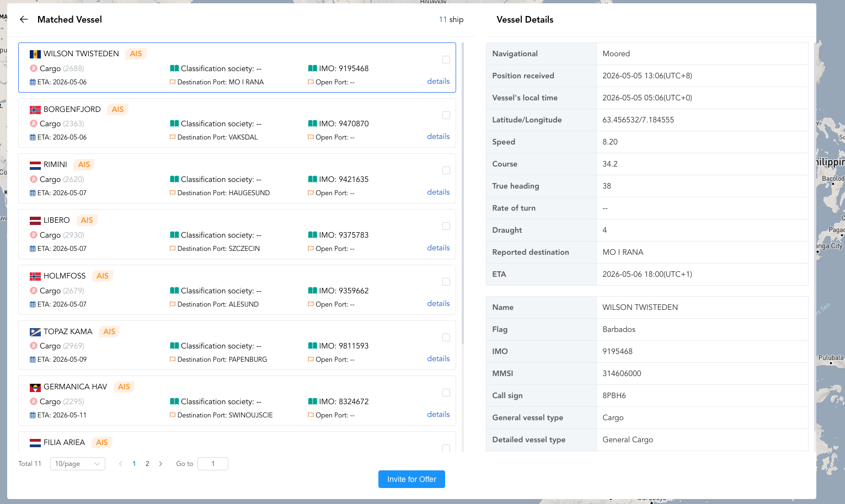
Task: Click the Norway flag beside HOLMFOSS
Action: [35, 276]
